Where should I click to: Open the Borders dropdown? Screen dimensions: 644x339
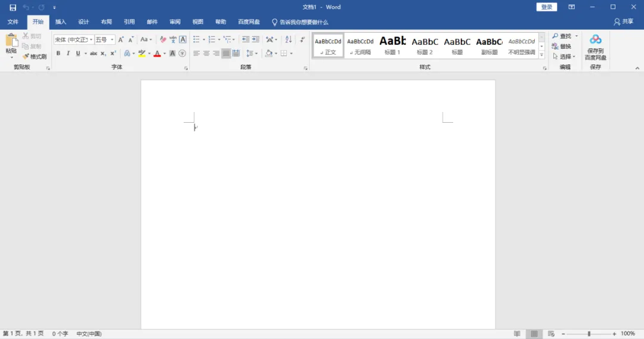point(291,54)
